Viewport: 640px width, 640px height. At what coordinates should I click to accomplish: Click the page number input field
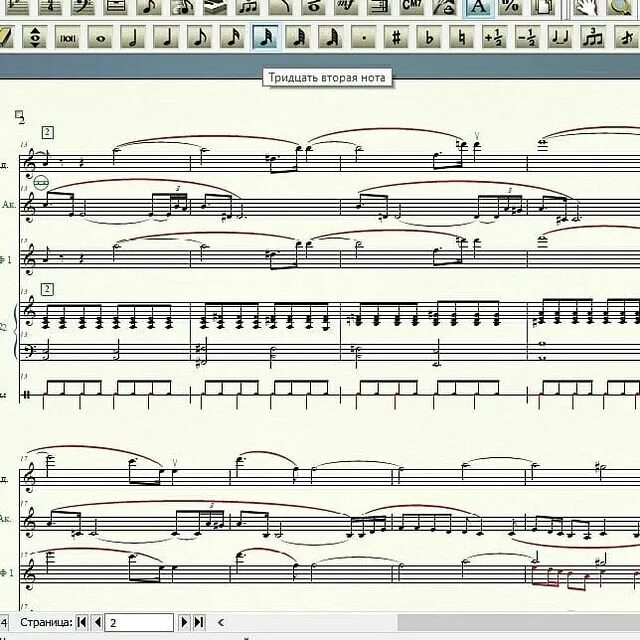tap(139, 622)
